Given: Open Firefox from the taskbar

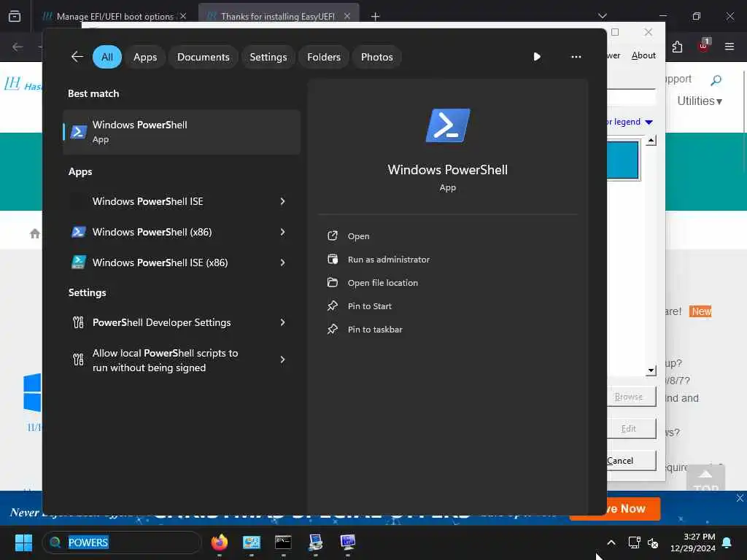Looking at the screenshot, I should tap(219, 542).
